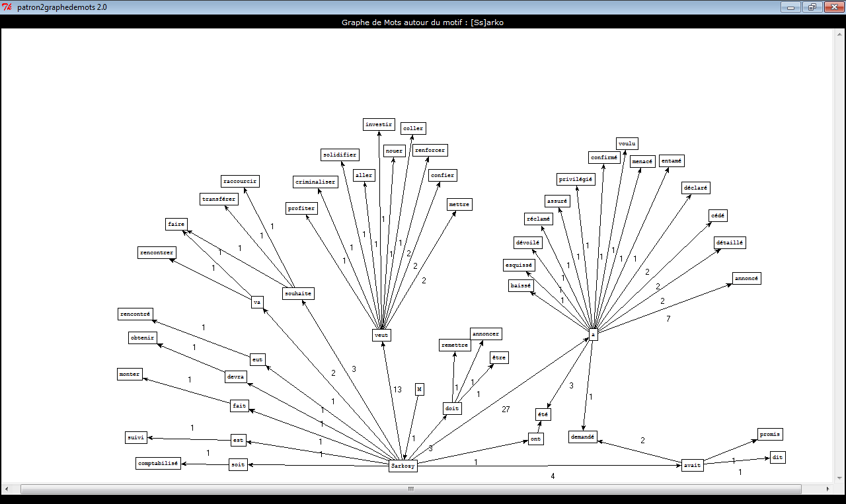This screenshot has width=846, height=504.
Task: Click the 'confirmé' node
Action: 604,157
